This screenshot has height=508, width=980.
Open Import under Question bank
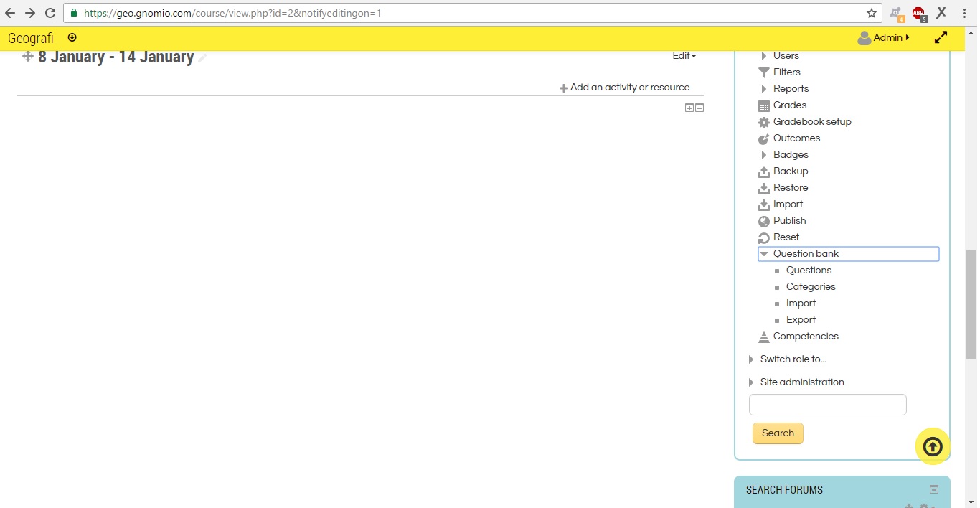click(801, 304)
